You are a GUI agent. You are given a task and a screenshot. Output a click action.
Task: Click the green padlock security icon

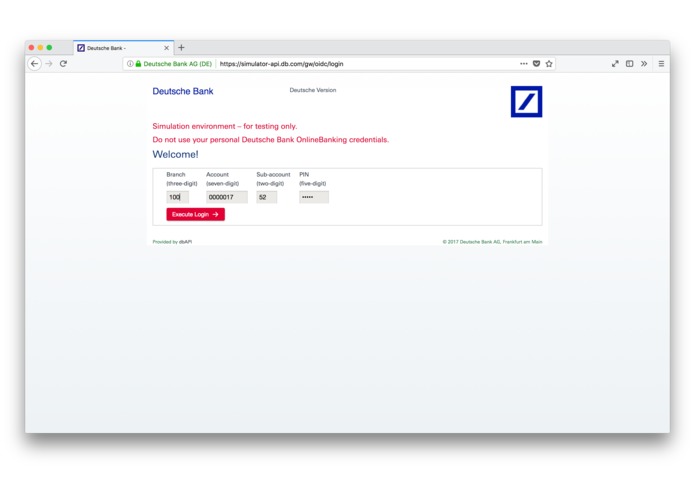[138, 64]
